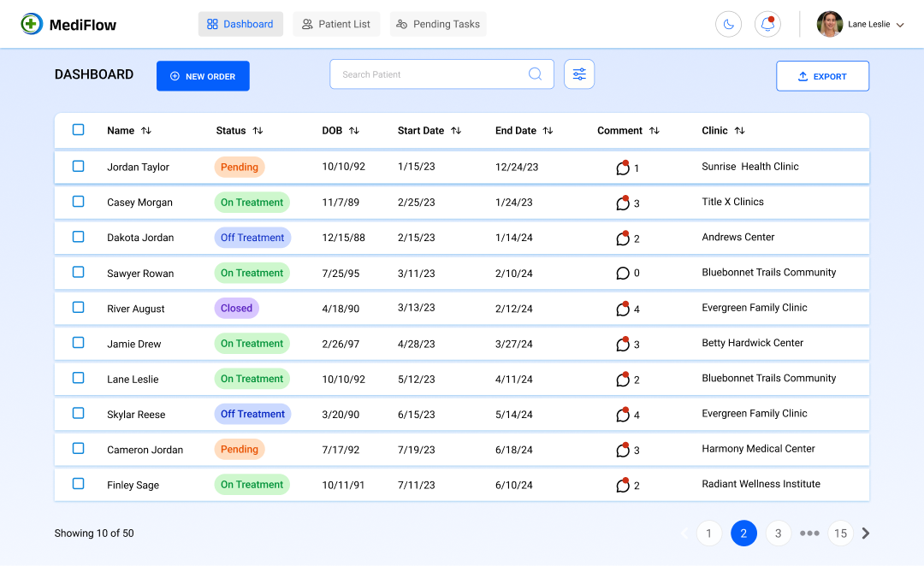
Task: Check Casey Morgan row checkbox
Action: [78, 202]
